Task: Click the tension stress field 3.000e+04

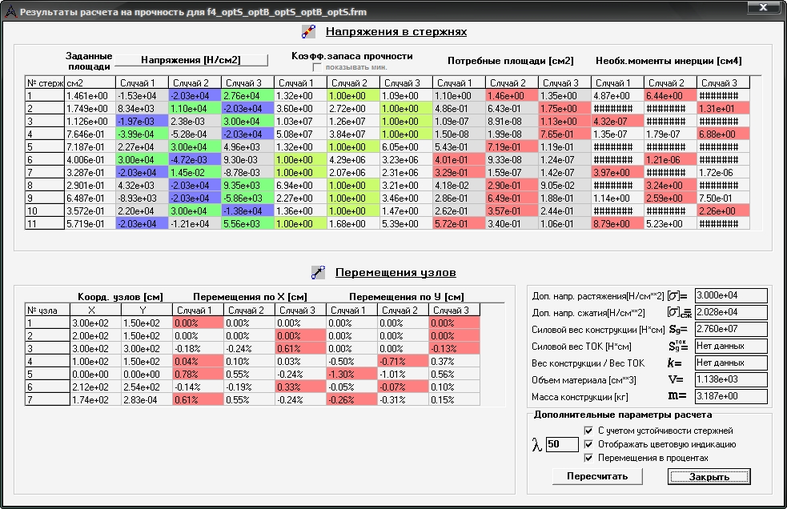Action: pos(731,295)
